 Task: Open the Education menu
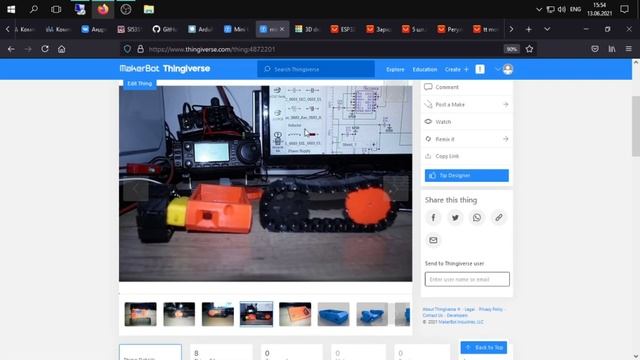[424, 69]
